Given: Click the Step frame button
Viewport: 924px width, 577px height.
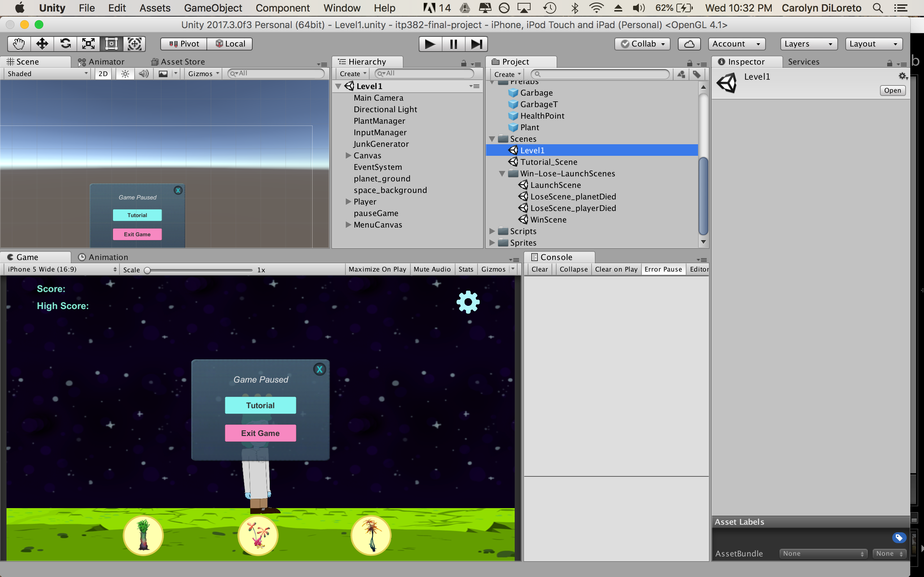Looking at the screenshot, I should click(476, 44).
